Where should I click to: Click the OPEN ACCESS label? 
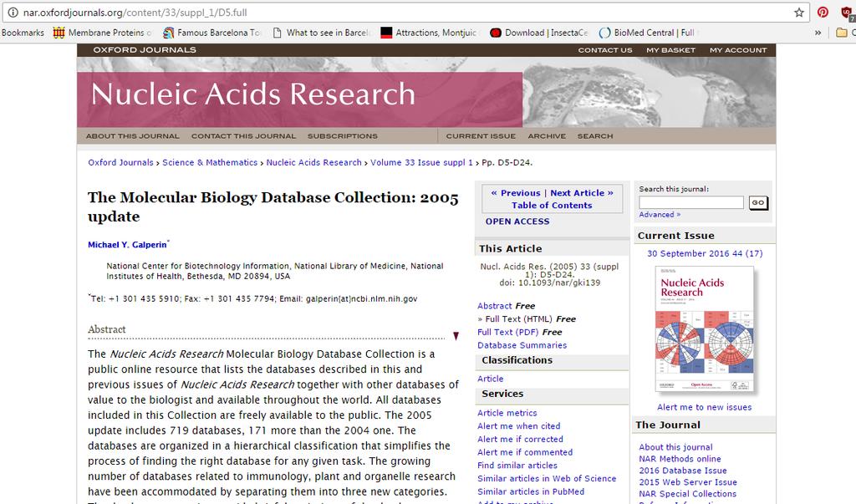pos(517,221)
